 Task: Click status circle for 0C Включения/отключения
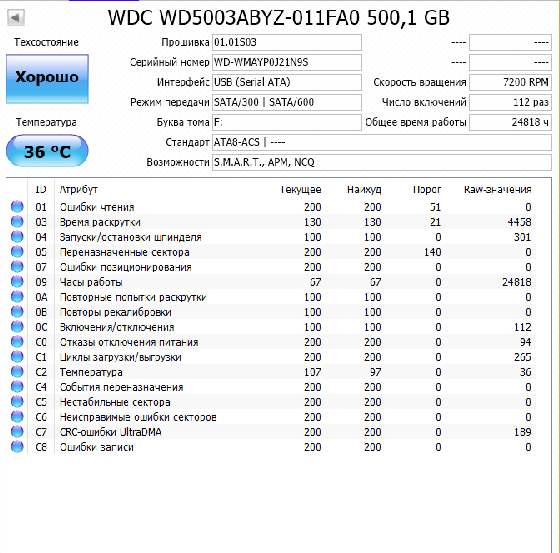[x=17, y=327]
